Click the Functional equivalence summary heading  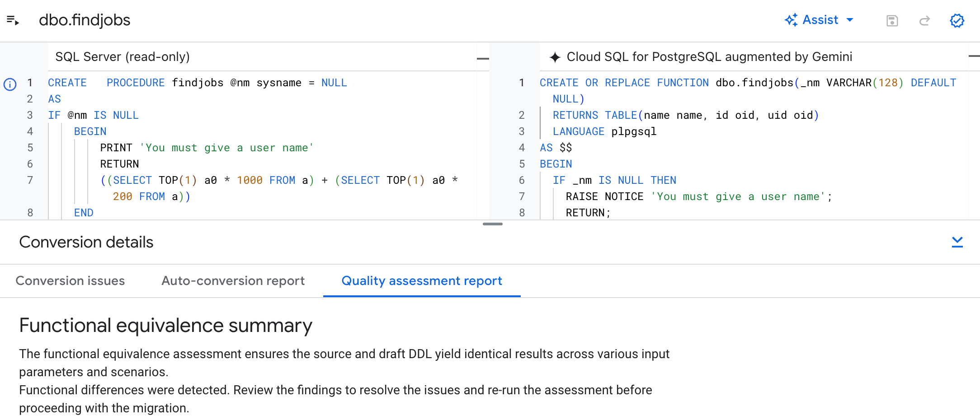coord(166,326)
